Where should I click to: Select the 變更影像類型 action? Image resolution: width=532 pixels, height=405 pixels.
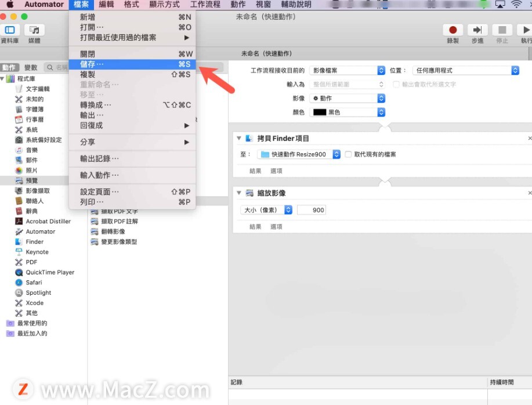click(114, 241)
